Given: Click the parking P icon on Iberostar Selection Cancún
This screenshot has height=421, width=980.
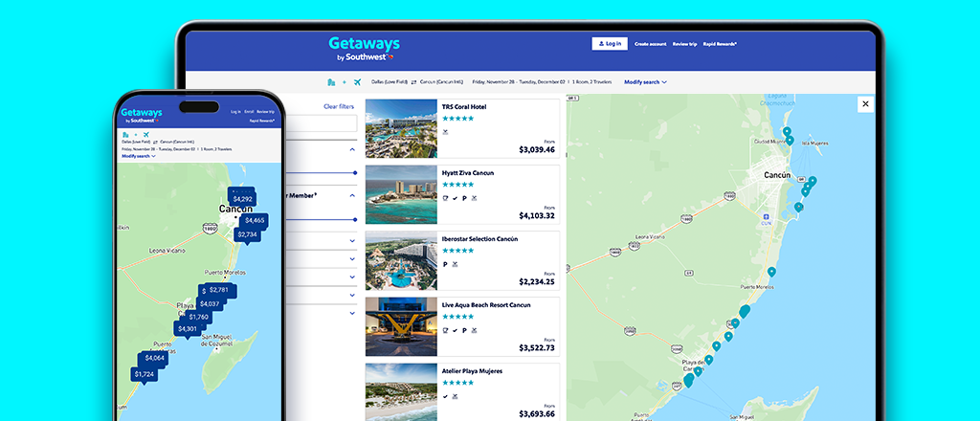Looking at the screenshot, I should (445, 264).
